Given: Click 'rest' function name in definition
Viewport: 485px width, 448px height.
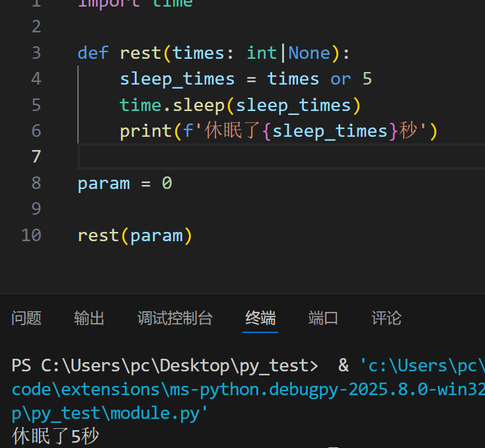Looking at the screenshot, I should 141,53.
